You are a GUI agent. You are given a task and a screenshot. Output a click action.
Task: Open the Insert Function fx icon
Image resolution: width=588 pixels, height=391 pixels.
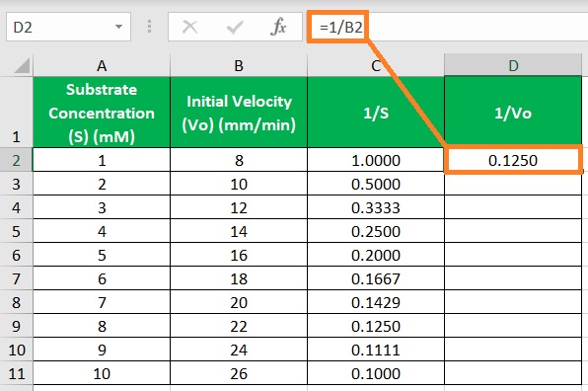(x=278, y=27)
